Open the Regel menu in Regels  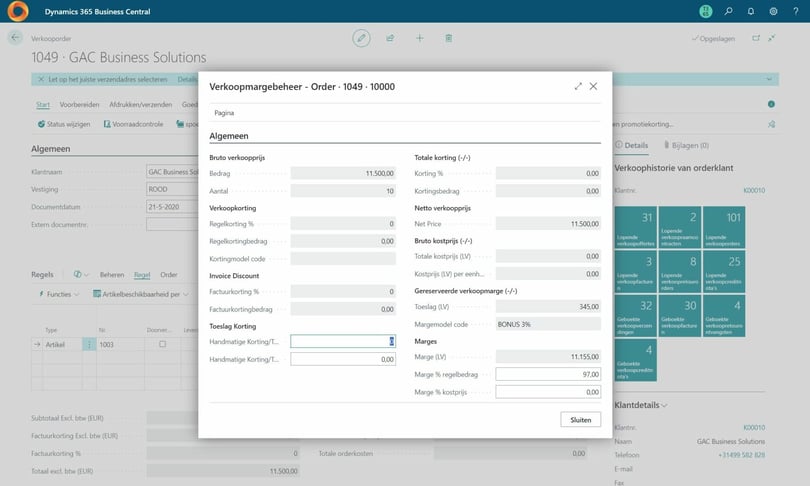[x=142, y=275]
